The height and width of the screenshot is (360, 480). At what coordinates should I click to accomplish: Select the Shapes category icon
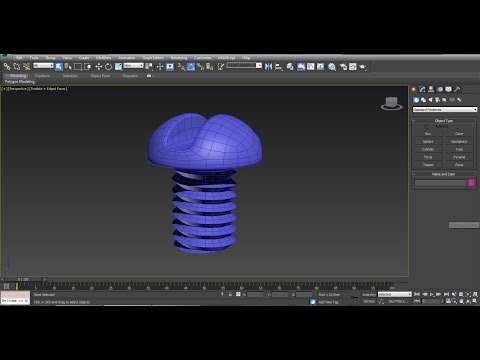(423, 100)
